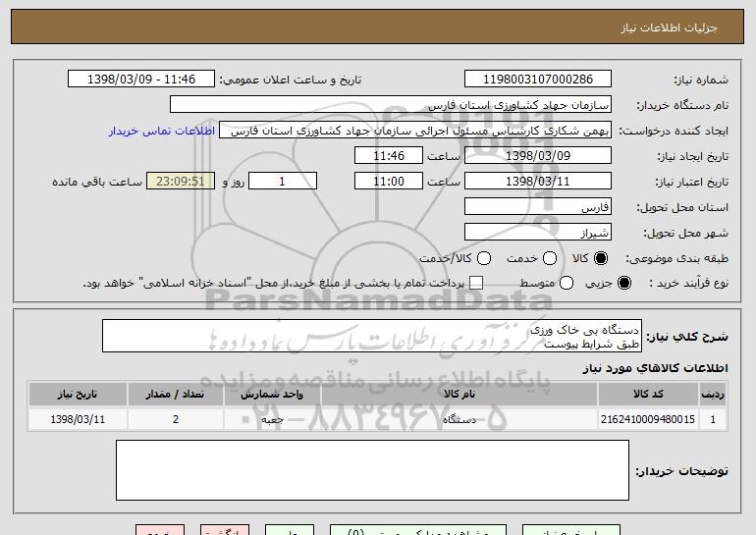The height and width of the screenshot is (535, 756).
Task: Click the need number field 1198003107000286
Action: pos(538,80)
